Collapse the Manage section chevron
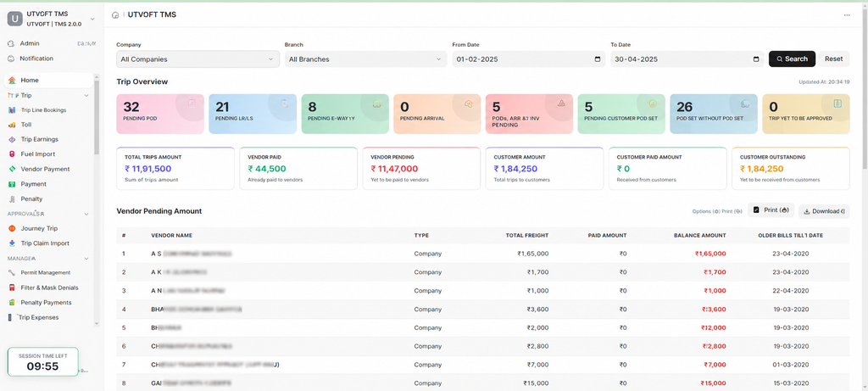The width and height of the screenshot is (868, 391). [86, 258]
